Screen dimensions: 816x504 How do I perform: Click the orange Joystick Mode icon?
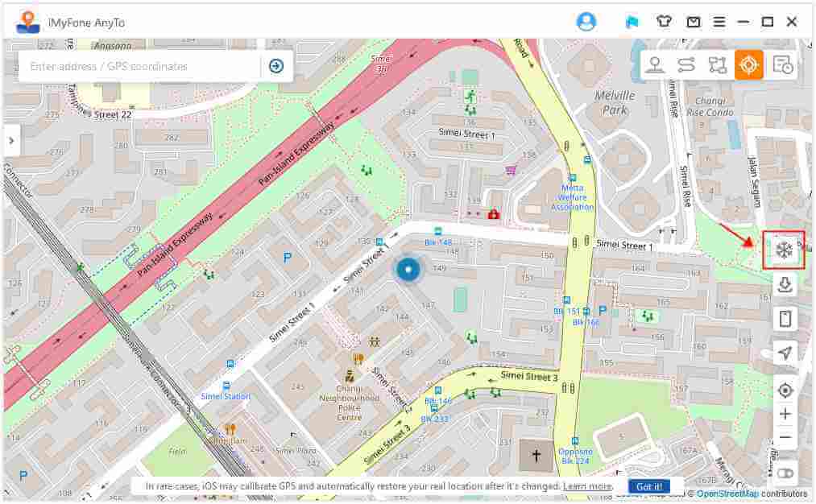tap(749, 65)
